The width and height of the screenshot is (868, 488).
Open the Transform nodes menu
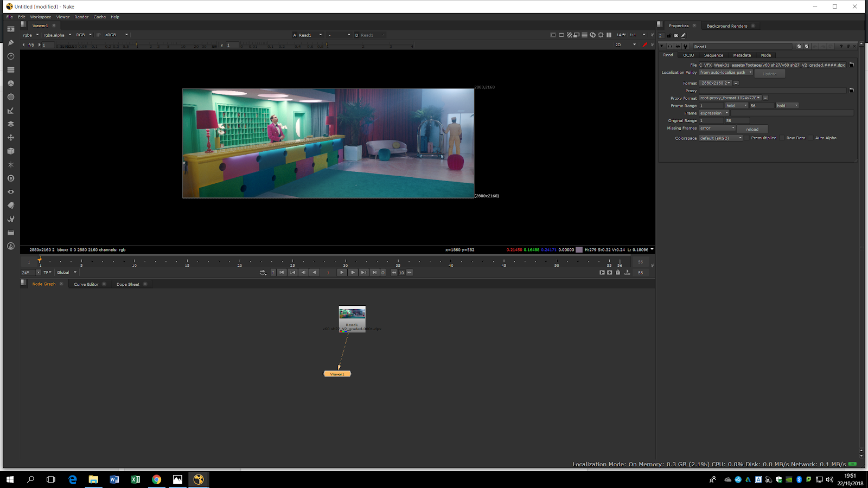(10, 138)
